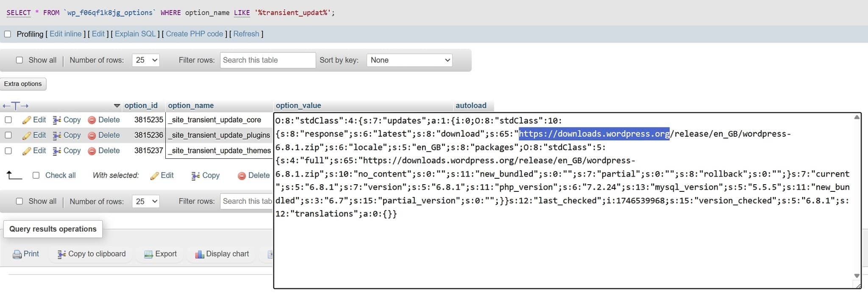Click the pencil Edit icon for _site_transient_update_core row
The height and width of the screenshot is (295, 868).
pyautogui.click(x=27, y=120)
